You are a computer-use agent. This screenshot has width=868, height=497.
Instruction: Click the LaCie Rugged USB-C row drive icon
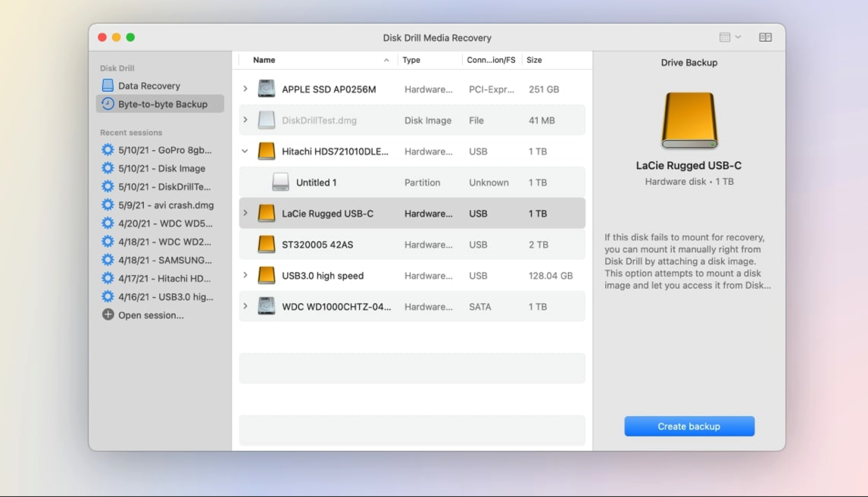coord(267,213)
